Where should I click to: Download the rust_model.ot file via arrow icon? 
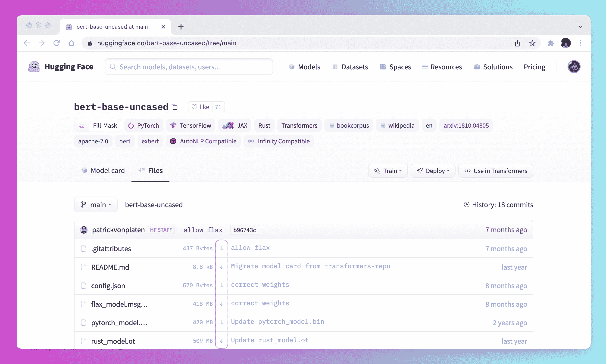click(x=222, y=341)
